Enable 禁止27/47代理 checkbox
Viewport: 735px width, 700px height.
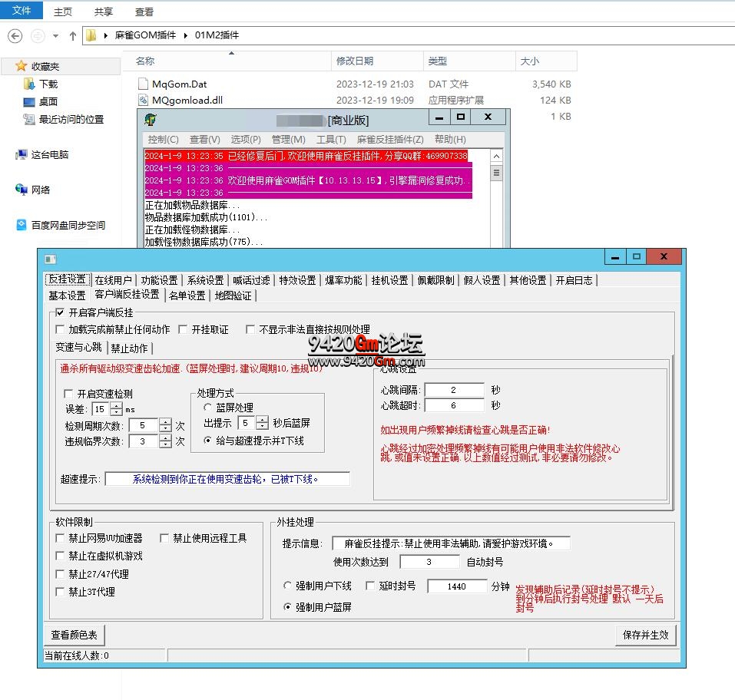[x=60, y=574]
